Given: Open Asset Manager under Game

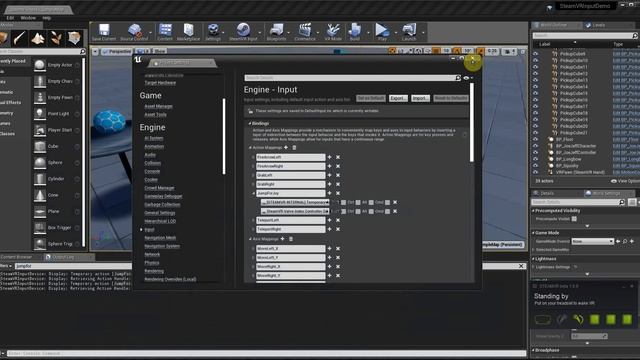Looking at the screenshot, I should pos(158,107).
